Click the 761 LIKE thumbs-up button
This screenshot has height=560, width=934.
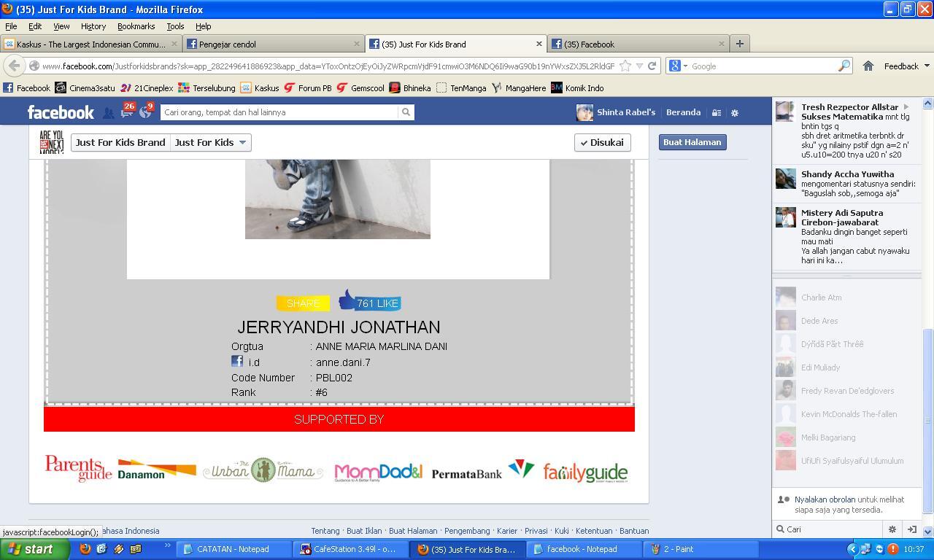tap(370, 301)
